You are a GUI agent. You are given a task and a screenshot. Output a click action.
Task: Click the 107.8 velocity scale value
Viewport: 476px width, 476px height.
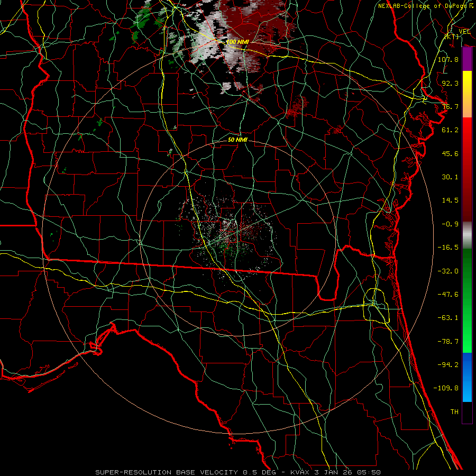pyautogui.click(x=448, y=59)
